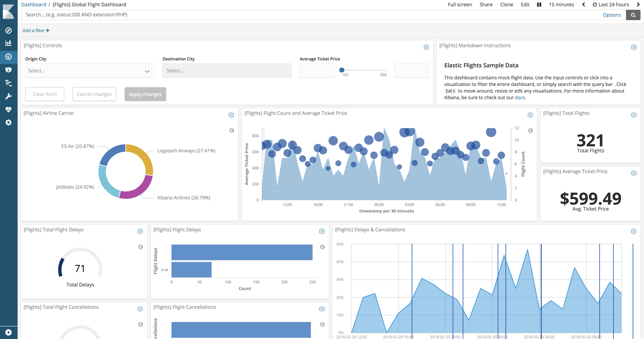
Task: Toggle the legend on Flight Delays chart
Action: point(322,247)
